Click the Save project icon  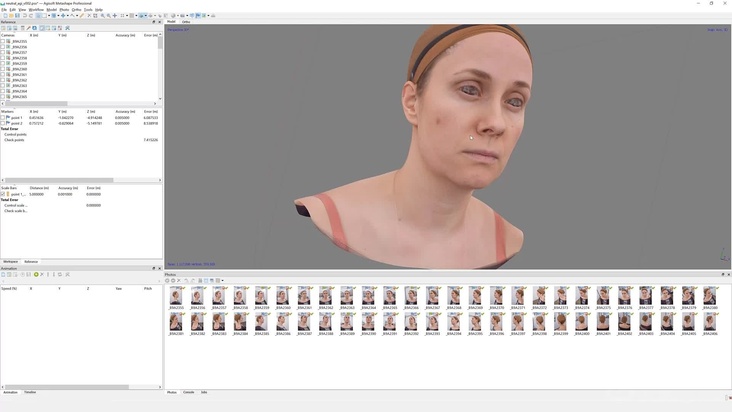coord(17,15)
